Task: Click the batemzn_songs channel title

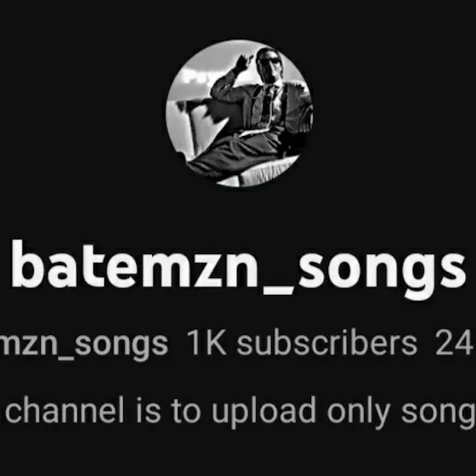Action: (238, 269)
